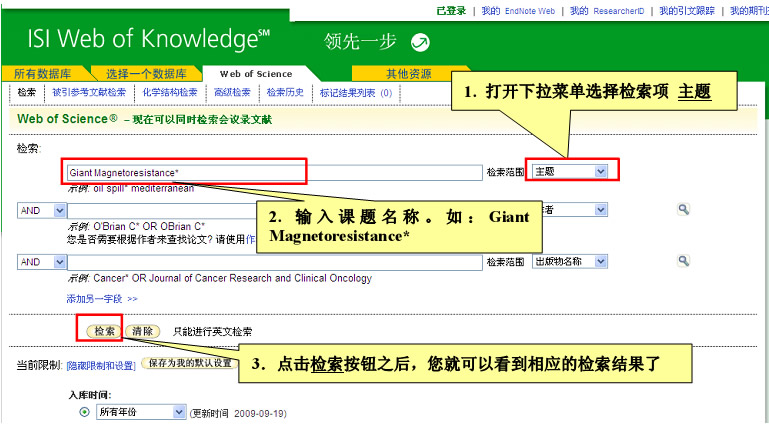Open the author row search scope dropdown

tap(575, 210)
